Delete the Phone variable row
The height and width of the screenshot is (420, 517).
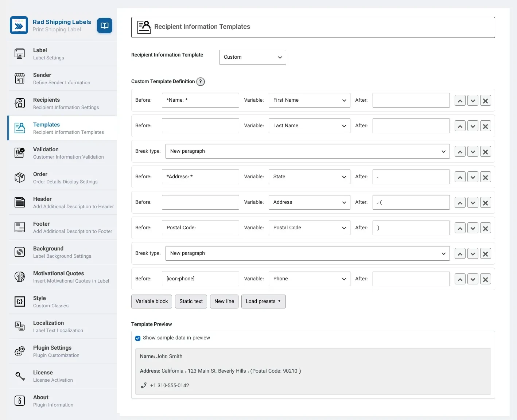(x=486, y=279)
